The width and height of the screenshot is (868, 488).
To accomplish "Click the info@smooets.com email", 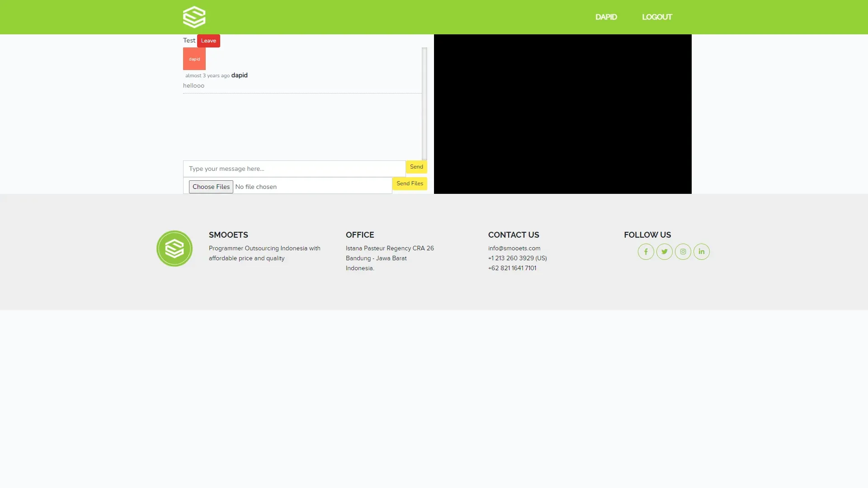I will pos(514,249).
